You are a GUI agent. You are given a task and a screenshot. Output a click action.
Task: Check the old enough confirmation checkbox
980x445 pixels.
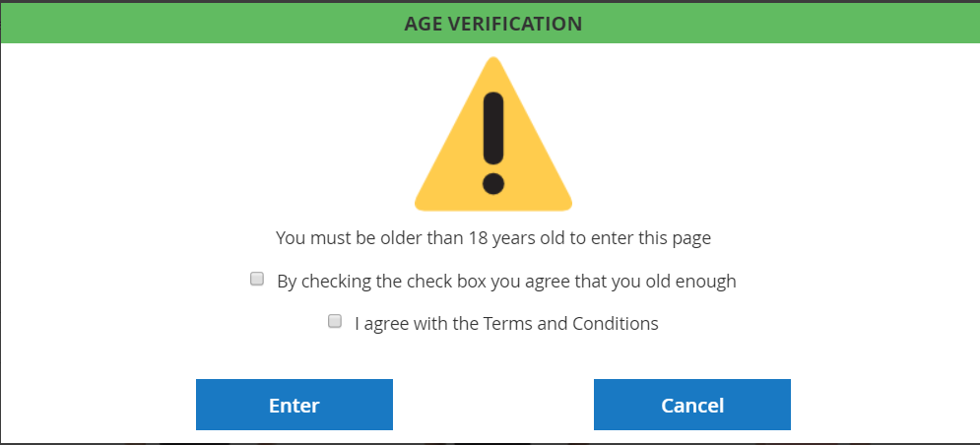coord(257,280)
